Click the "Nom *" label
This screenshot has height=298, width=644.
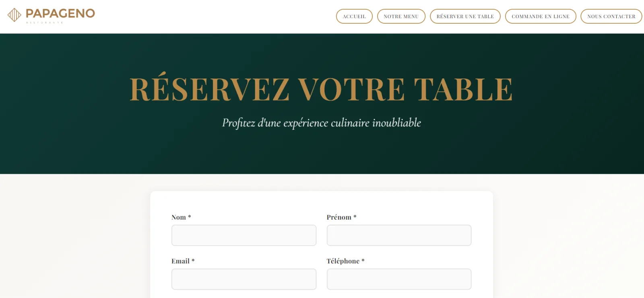click(181, 217)
